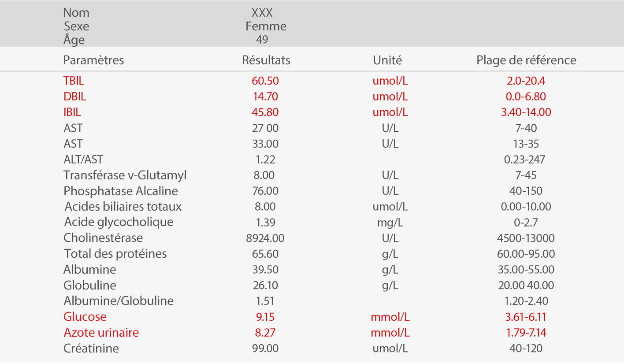Click the TBIL parameter label
The height and width of the screenshot is (364, 624).
tap(74, 81)
